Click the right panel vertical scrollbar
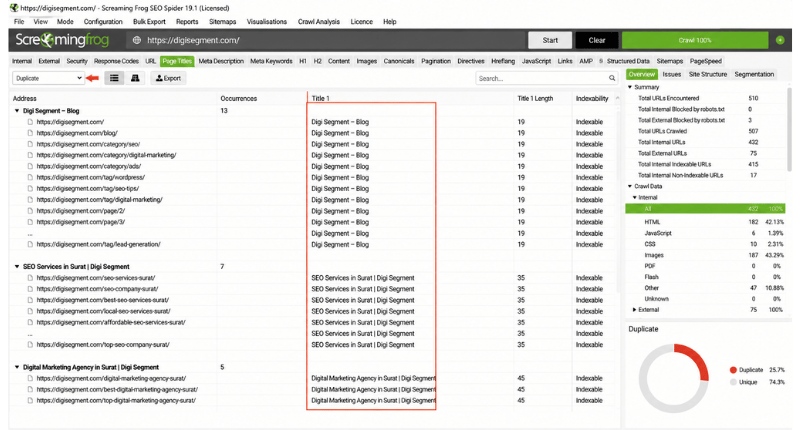Image resolution: width=800 pixels, height=430 pixels. [x=789, y=130]
